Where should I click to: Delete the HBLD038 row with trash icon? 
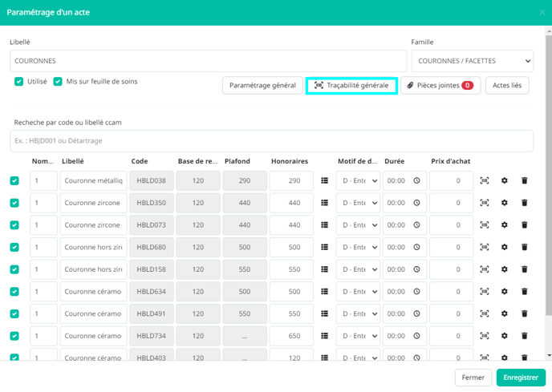tap(524, 180)
